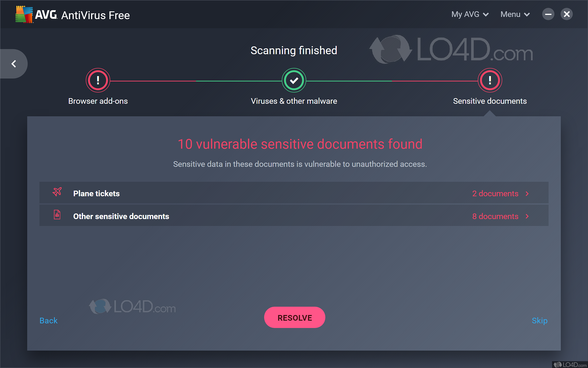The width and height of the screenshot is (588, 368).
Task: Expand the Plane tickets chevron arrow
Action: (527, 194)
